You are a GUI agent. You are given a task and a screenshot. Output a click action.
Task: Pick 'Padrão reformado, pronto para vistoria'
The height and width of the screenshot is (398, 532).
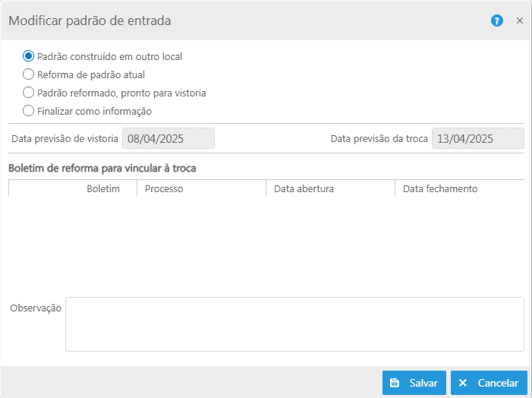point(29,93)
